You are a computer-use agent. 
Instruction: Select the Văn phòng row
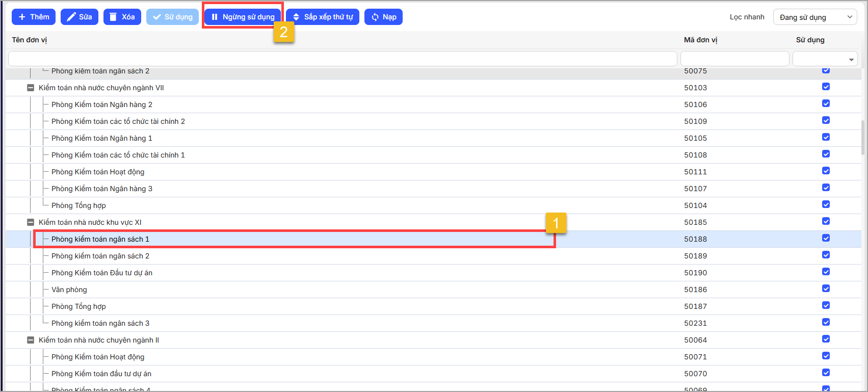(69, 290)
